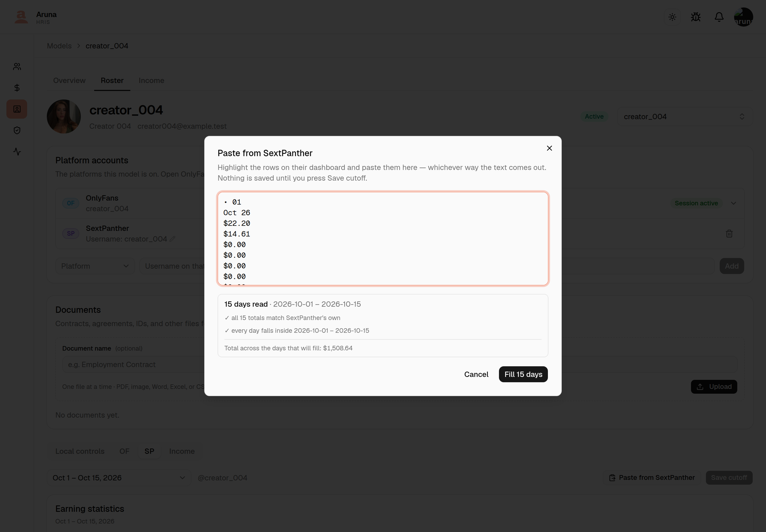766x532 pixels.
Task: Open the bug report icon
Action: [x=695, y=17]
